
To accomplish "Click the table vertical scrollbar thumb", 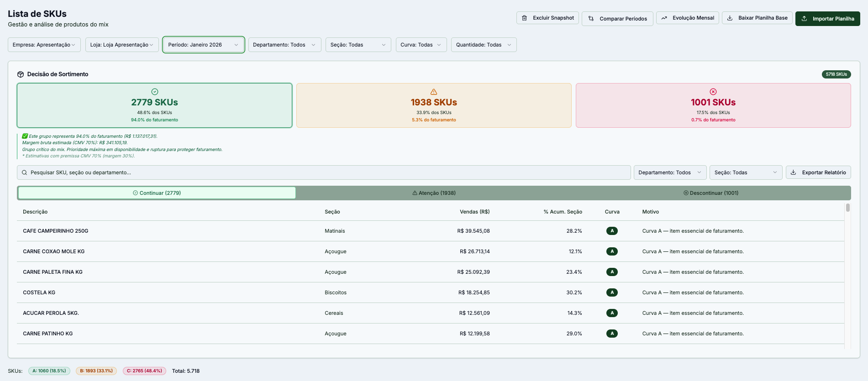I will (x=848, y=208).
